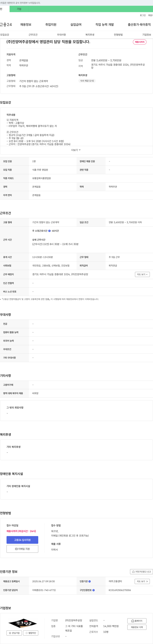Jump to the 근무조건 section tab
Screen dimensions: 153x644
click(x=33, y=35)
